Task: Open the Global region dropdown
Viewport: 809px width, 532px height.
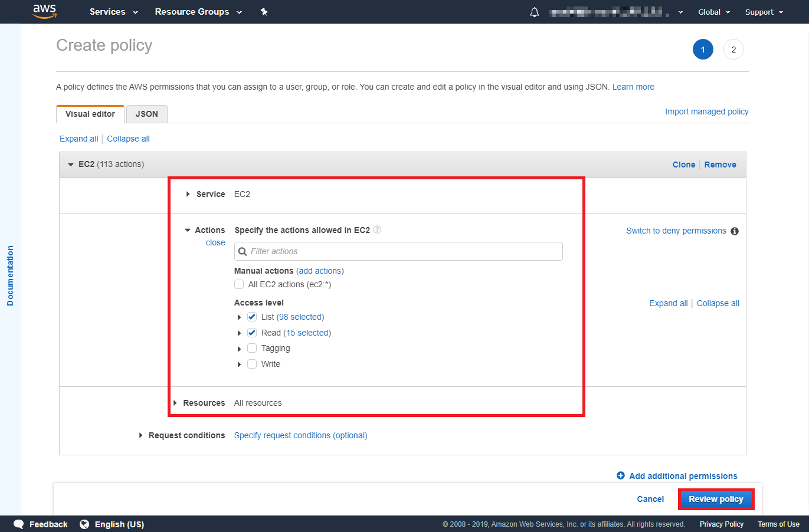Action: coord(714,12)
